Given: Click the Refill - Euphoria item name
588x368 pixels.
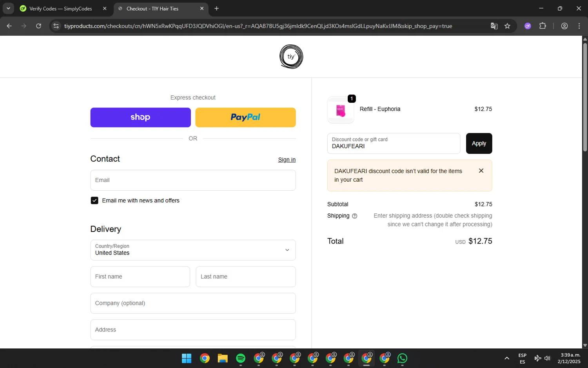Looking at the screenshot, I should 380,109.
